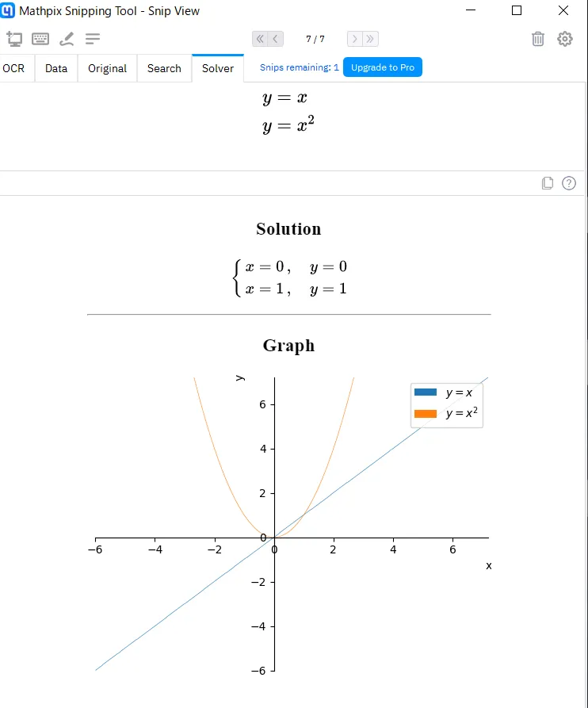Click the new screen snip icon
The image size is (588, 708).
14,39
